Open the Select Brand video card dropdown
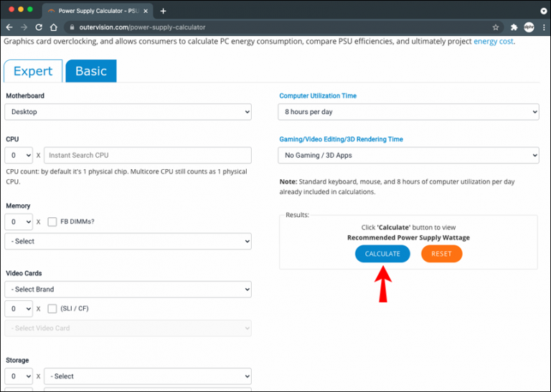The height and width of the screenshot is (392, 551). (128, 290)
